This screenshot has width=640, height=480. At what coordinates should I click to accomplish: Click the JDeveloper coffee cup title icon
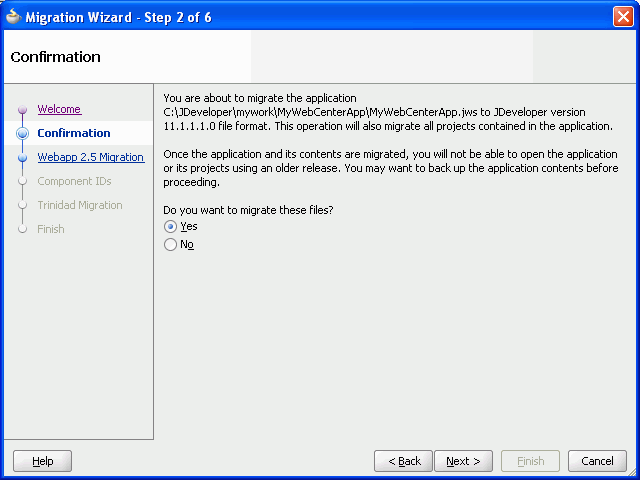13,17
